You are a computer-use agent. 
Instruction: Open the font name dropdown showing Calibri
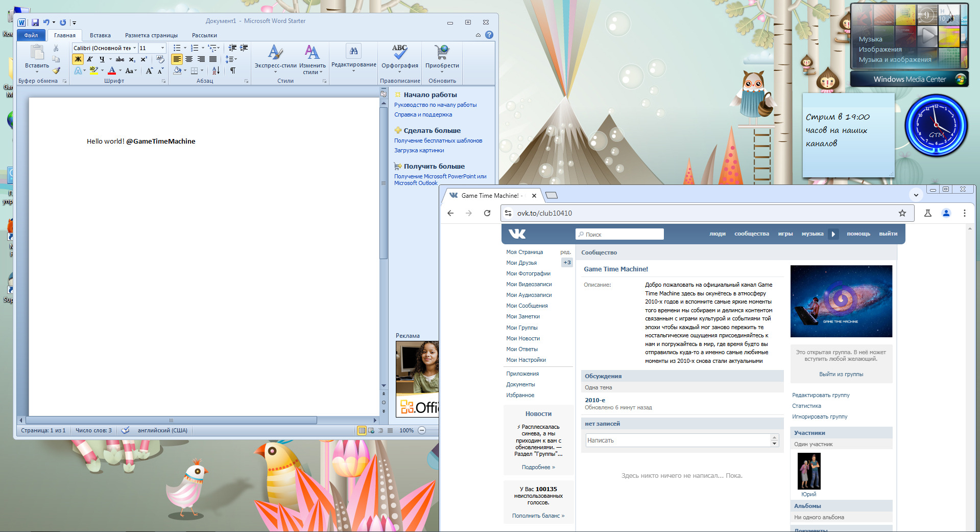pyautogui.click(x=135, y=48)
